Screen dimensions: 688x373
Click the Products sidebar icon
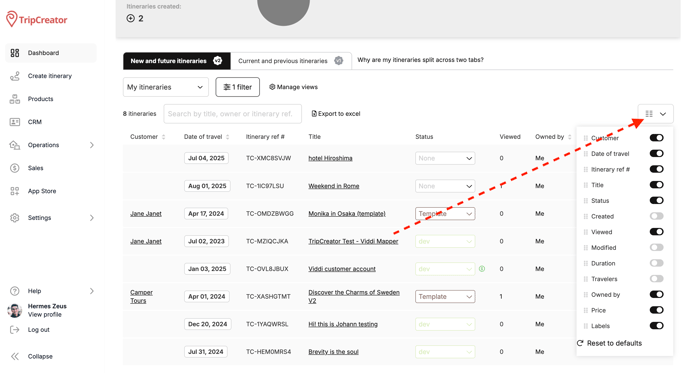tap(15, 99)
